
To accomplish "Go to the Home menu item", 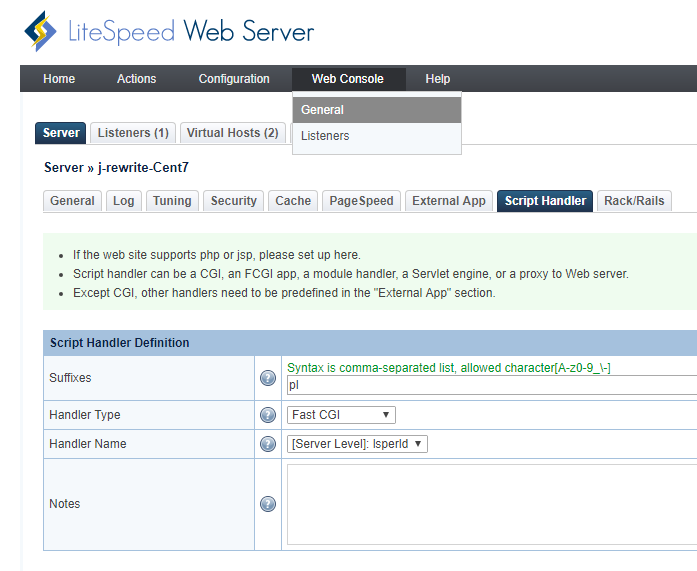I will coord(59,79).
